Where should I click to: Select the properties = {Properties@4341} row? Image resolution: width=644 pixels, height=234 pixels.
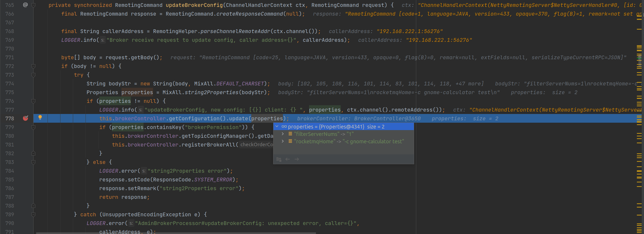click(343, 127)
